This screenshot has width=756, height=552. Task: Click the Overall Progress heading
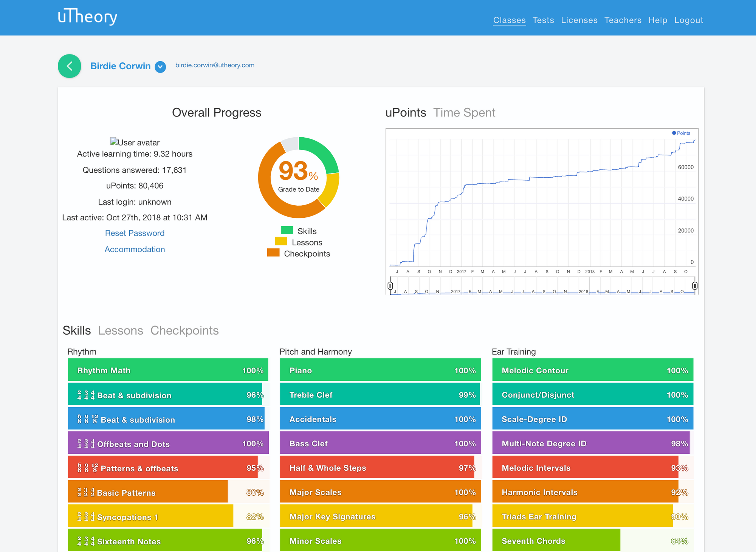tap(217, 113)
